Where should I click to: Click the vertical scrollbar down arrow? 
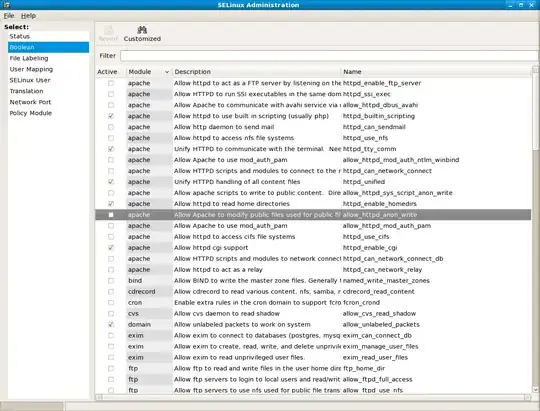536,390
